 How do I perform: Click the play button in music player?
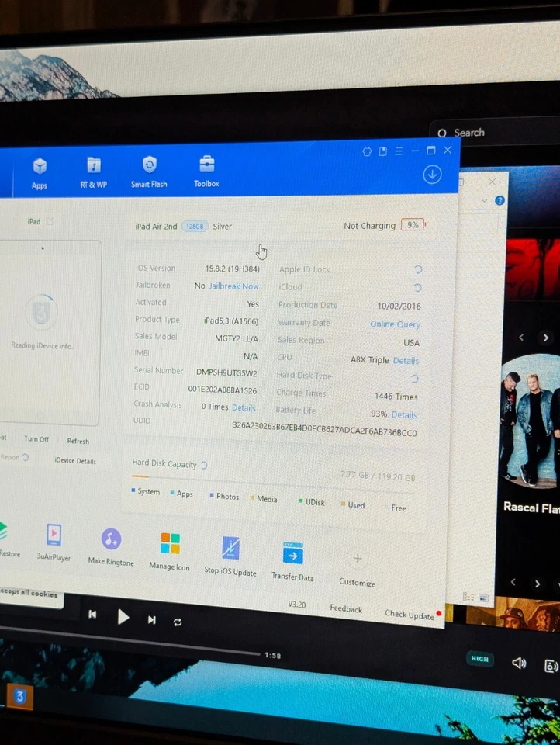123,617
